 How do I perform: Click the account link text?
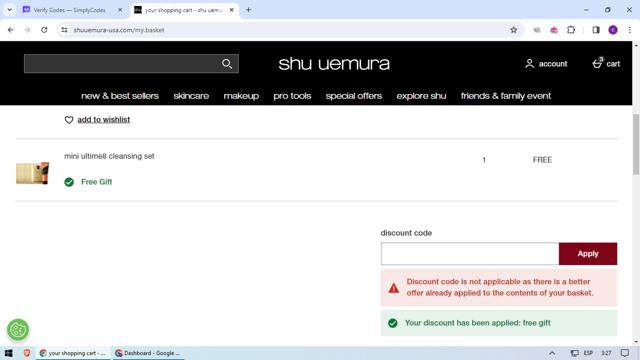pyautogui.click(x=553, y=64)
